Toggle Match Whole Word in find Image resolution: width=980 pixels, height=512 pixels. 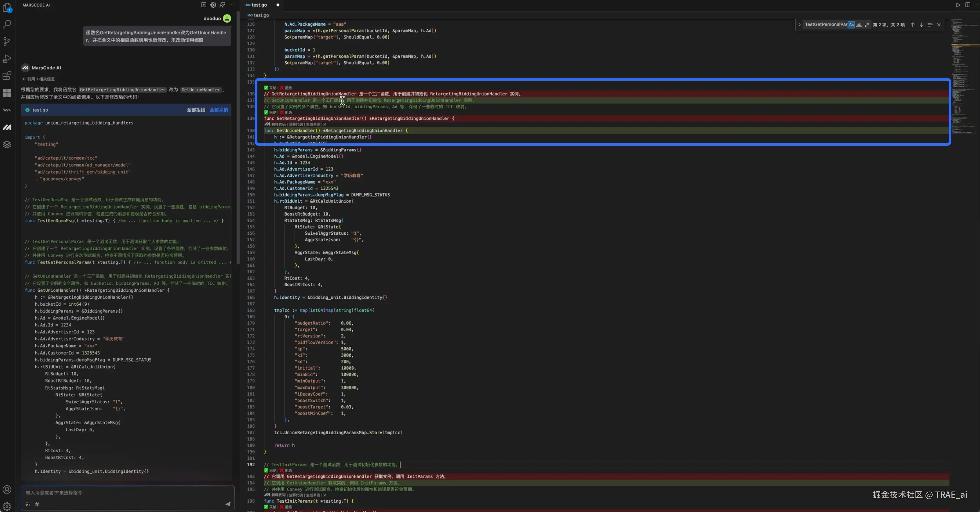click(x=859, y=25)
